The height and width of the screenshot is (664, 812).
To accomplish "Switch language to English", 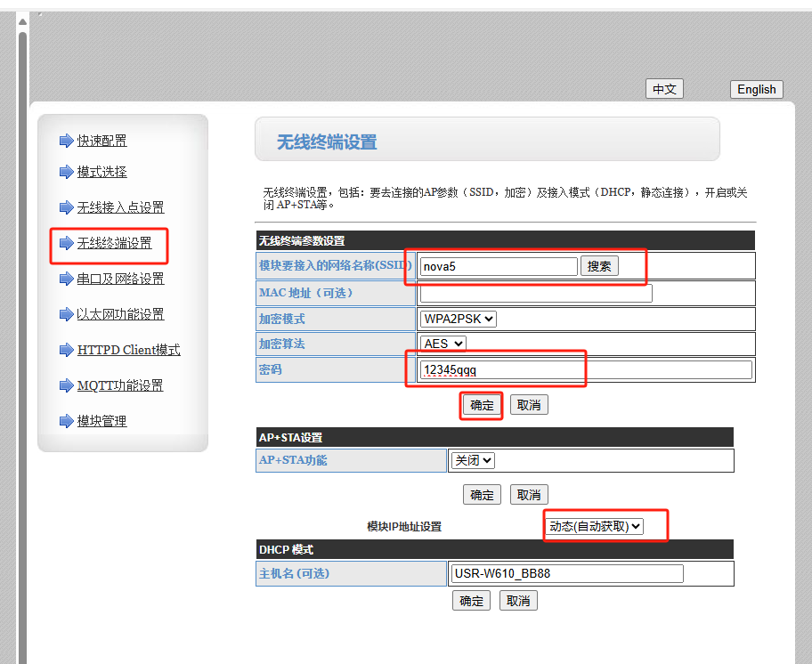I will click(756, 89).
